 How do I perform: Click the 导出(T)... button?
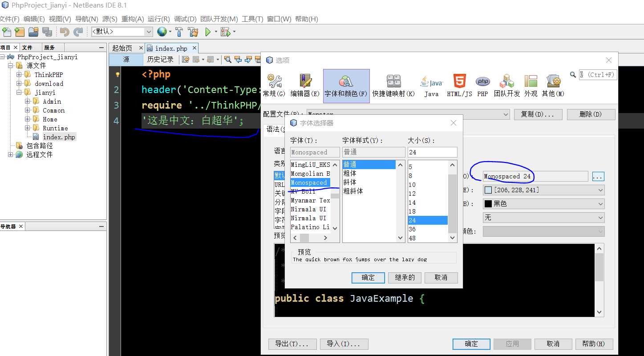292,344
